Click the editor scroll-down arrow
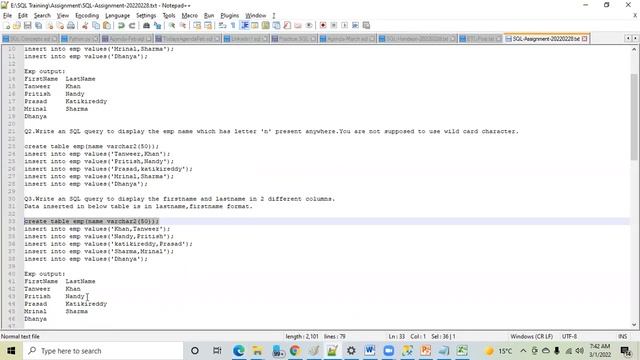The image size is (640, 360). coord(634,325)
